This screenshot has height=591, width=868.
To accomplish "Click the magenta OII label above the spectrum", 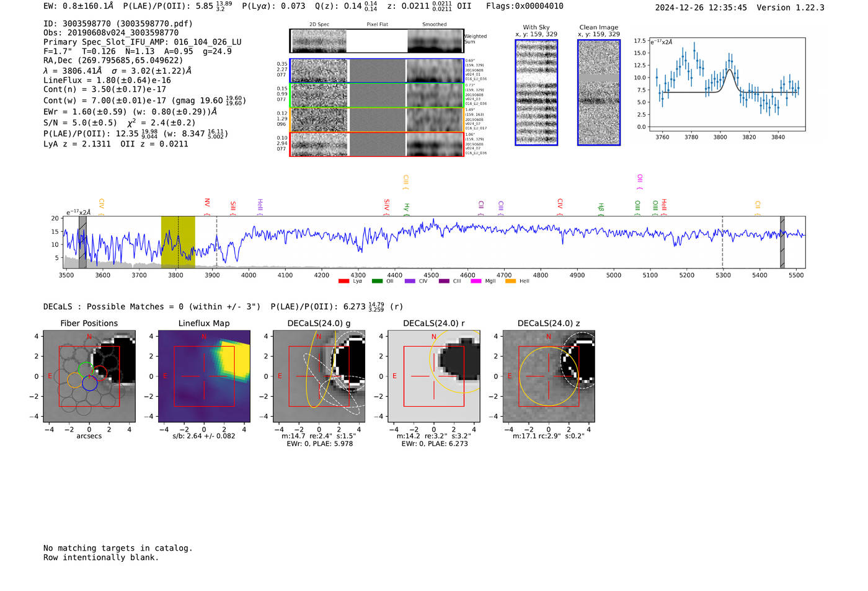I will coord(640,181).
